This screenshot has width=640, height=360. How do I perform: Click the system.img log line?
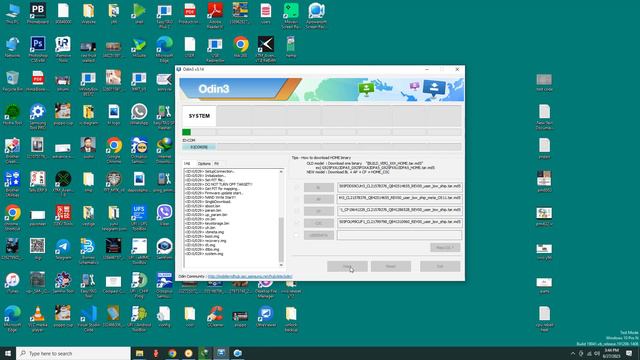click(204, 254)
